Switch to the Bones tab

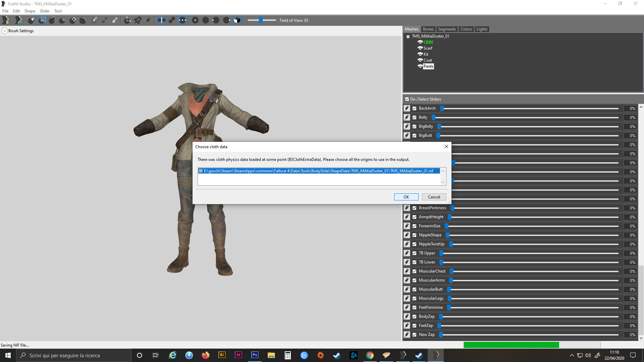(428, 29)
